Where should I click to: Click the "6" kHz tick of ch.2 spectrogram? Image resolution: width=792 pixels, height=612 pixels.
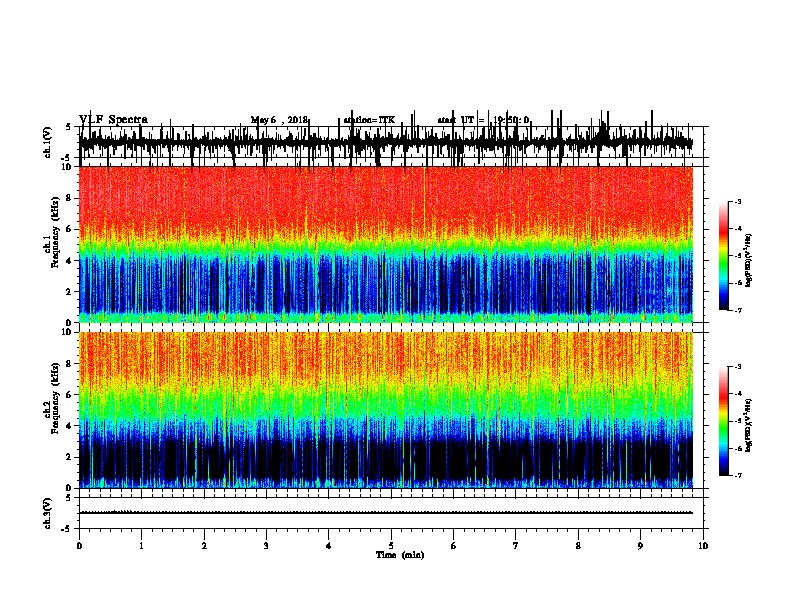click(69, 395)
